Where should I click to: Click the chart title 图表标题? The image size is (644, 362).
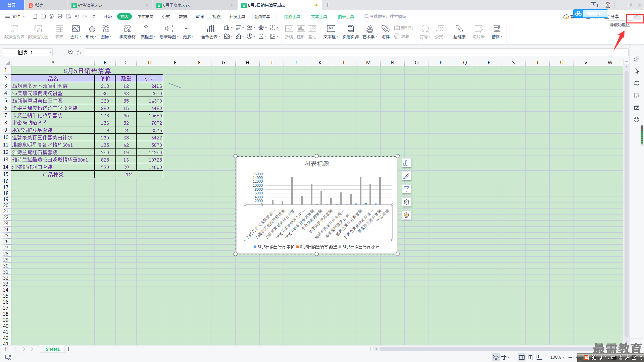click(x=316, y=164)
